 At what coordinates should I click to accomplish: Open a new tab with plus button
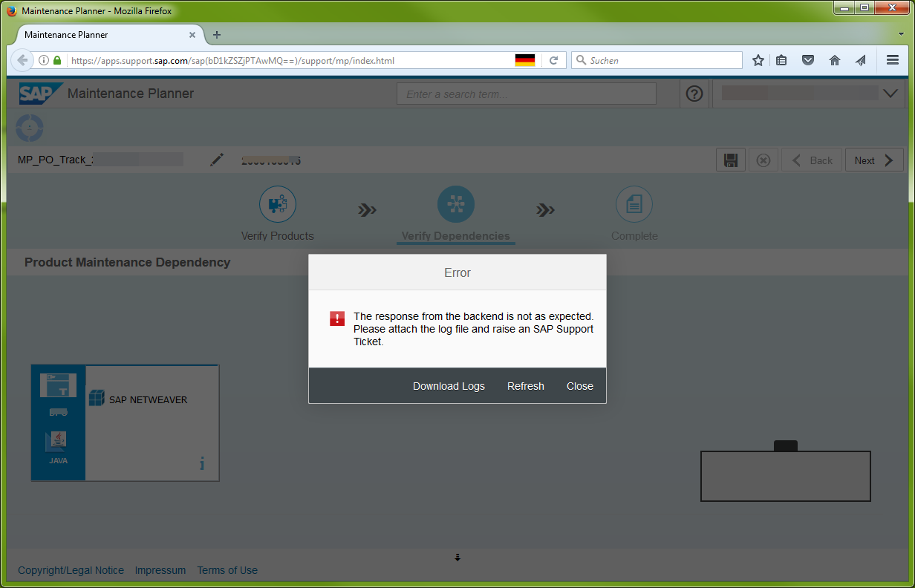[x=217, y=35]
